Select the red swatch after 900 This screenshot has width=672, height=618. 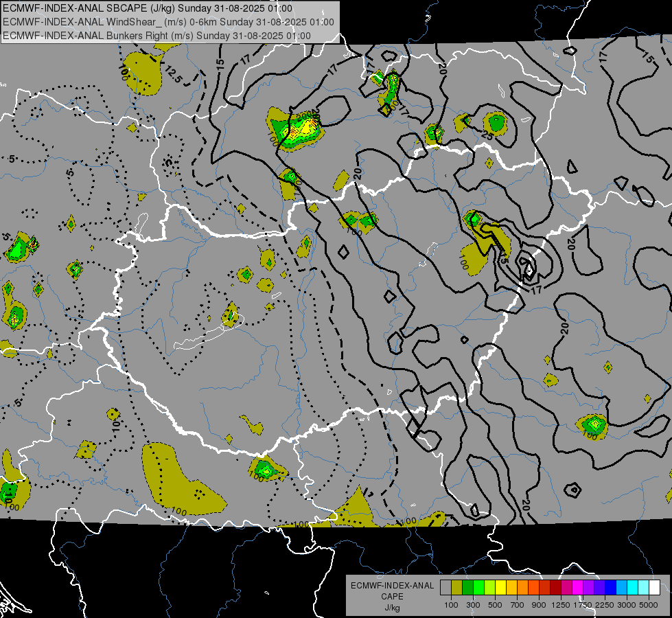point(545,587)
